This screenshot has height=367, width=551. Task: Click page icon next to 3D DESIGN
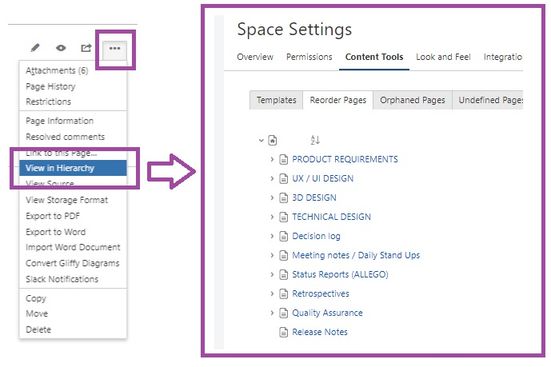283,198
